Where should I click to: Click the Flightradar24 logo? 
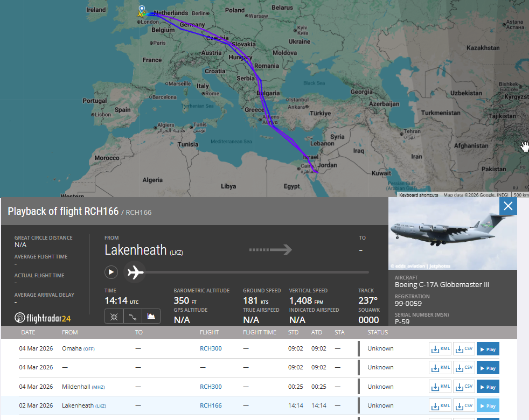43,318
